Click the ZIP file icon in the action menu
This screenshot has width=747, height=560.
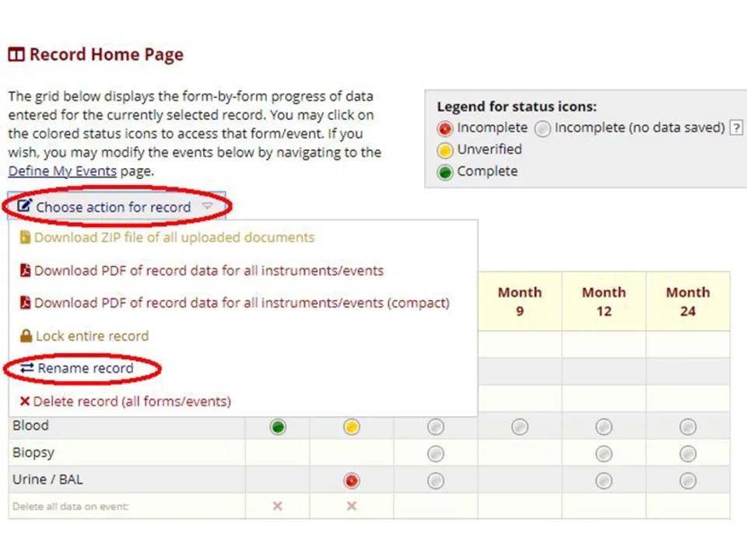coord(26,237)
